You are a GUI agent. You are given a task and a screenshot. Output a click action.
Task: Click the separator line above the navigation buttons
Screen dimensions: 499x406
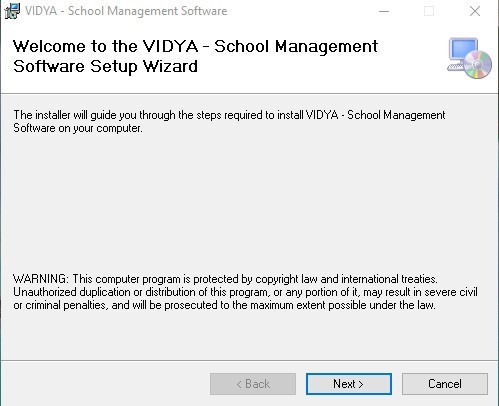[249, 360]
